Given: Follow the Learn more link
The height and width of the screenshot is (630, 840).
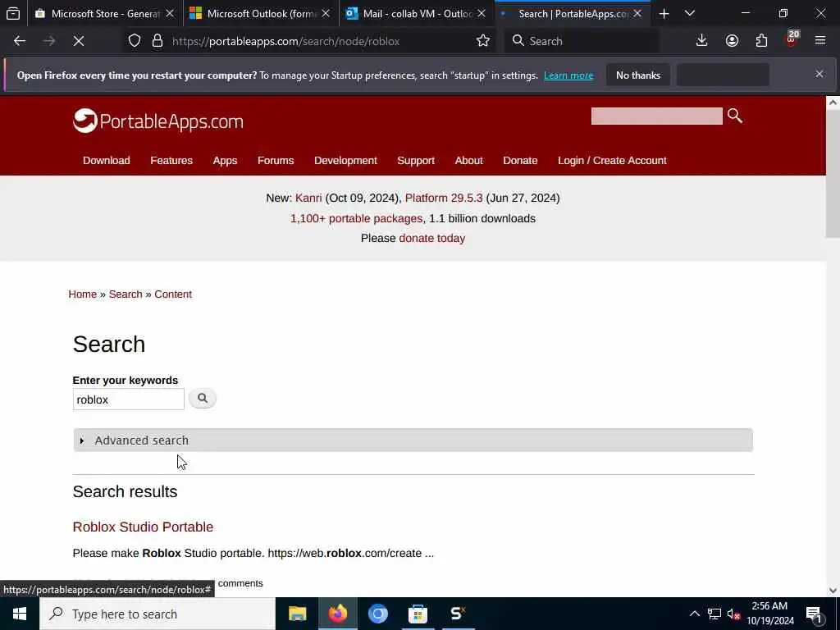Looking at the screenshot, I should point(568,75).
